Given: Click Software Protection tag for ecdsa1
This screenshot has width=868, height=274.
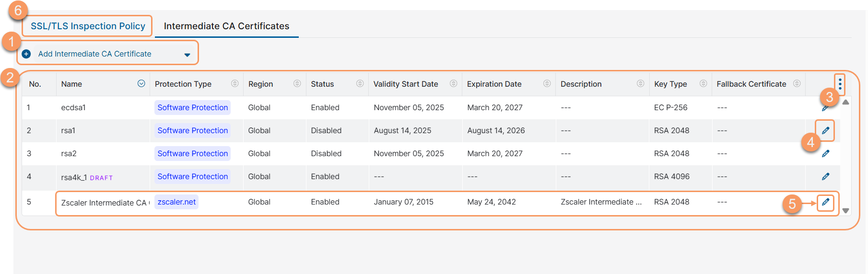Looking at the screenshot, I should [x=192, y=107].
